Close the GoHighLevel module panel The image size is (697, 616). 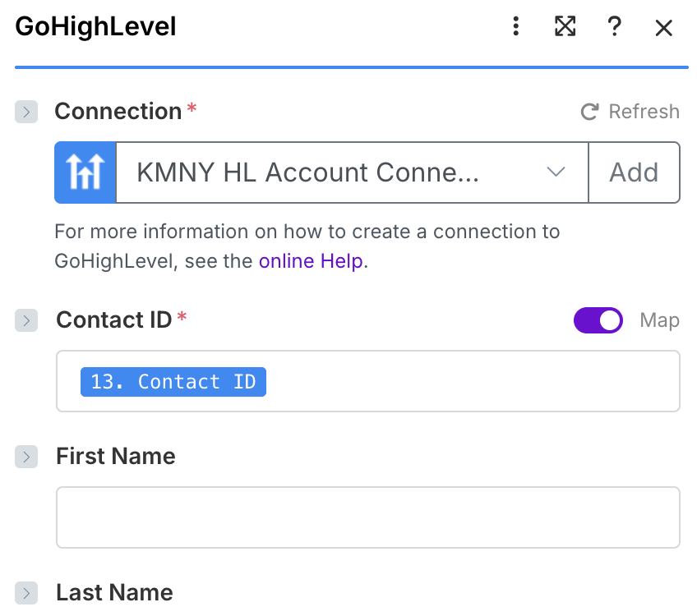(x=663, y=28)
